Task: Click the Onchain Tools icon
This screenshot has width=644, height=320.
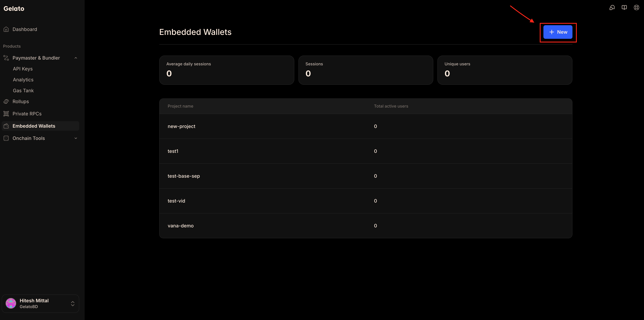Action: (x=6, y=138)
